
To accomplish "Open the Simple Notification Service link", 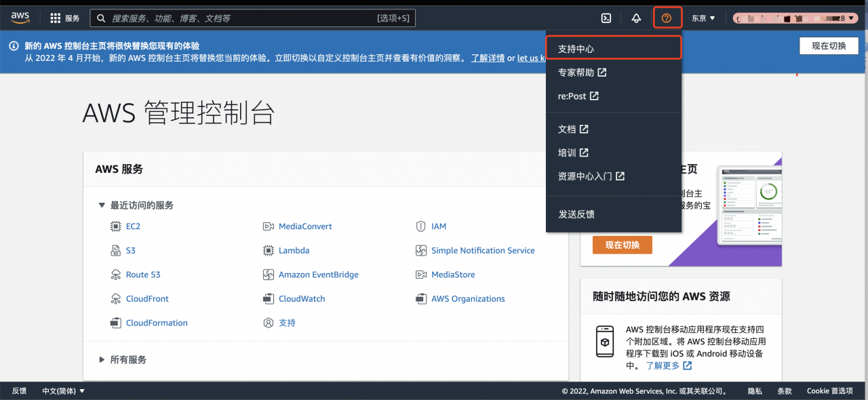I will (483, 251).
